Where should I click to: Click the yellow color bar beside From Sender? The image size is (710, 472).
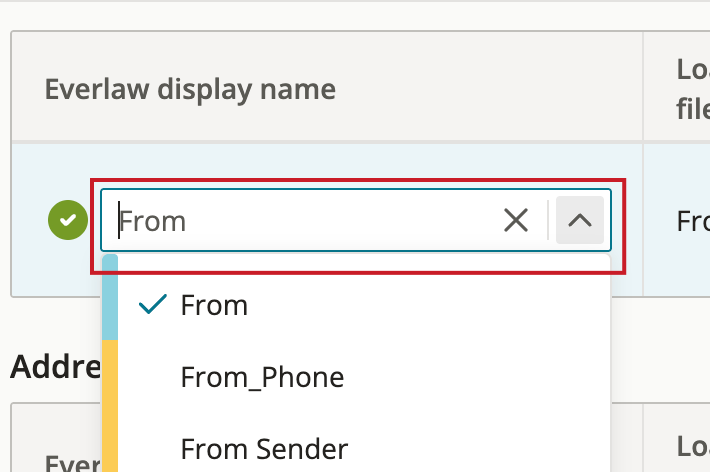coord(110,443)
